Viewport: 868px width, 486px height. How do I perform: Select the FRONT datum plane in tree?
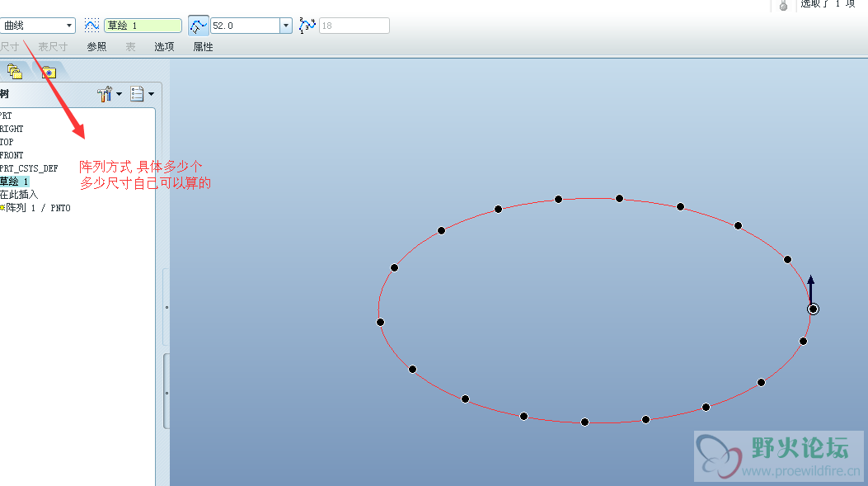pyautogui.click(x=12, y=155)
